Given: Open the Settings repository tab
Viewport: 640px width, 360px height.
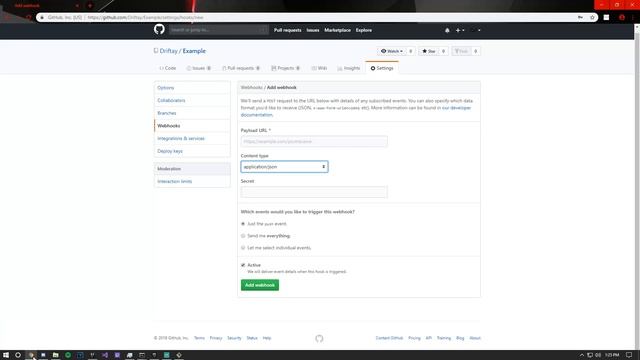Looking at the screenshot, I should pyautogui.click(x=382, y=68).
